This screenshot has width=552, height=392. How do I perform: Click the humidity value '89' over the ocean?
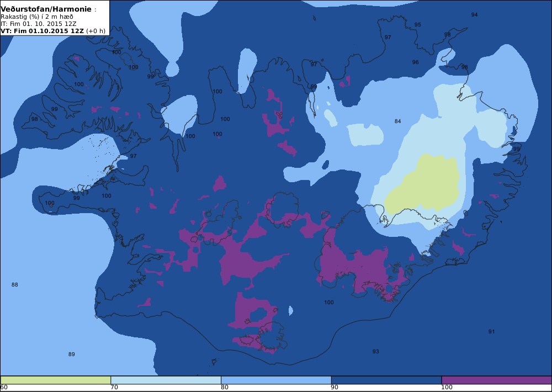pyautogui.click(x=71, y=354)
